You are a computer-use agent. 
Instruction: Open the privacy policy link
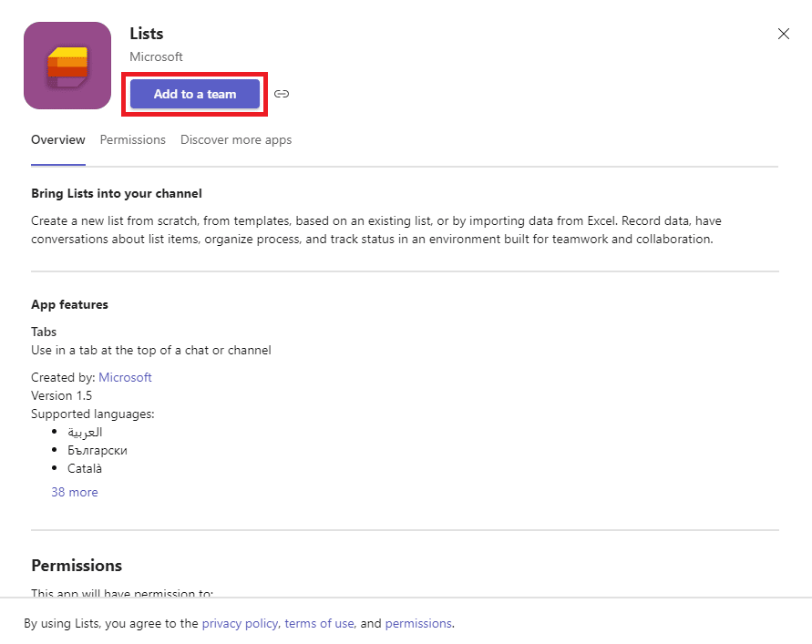point(240,623)
